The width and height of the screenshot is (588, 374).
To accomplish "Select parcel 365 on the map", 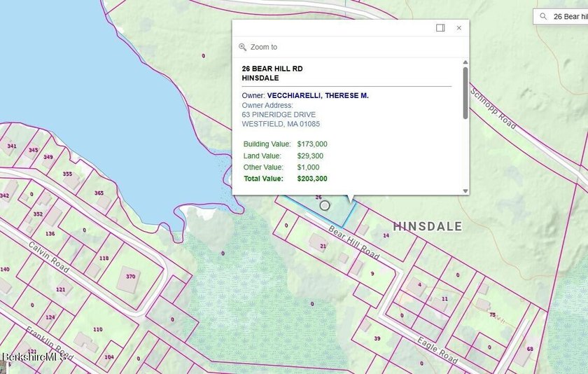I will pos(99,193).
